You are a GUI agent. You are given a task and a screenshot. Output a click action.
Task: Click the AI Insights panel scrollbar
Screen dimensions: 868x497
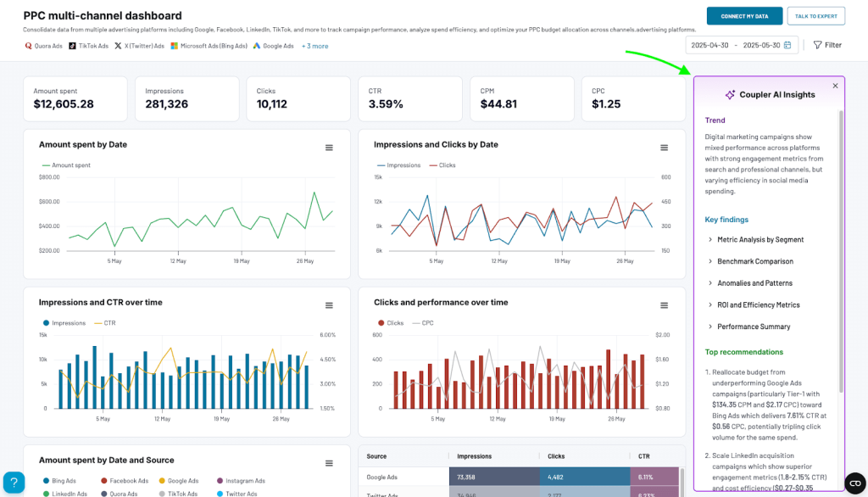click(x=841, y=254)
